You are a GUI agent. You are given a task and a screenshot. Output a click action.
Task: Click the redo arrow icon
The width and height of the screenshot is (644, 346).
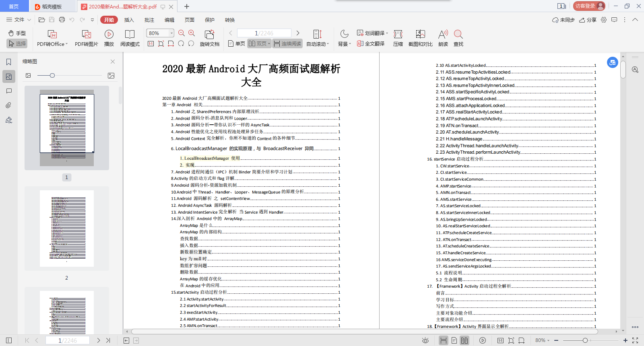pos(82,20)
